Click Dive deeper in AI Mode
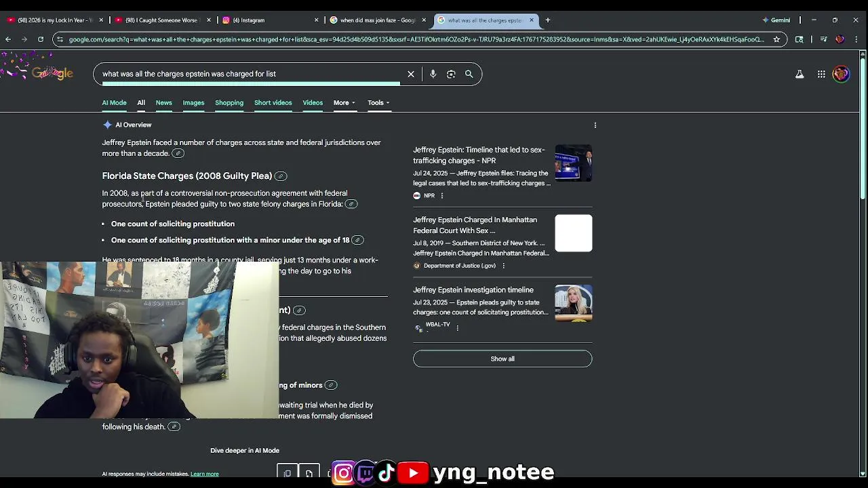 tap(245, 451)
